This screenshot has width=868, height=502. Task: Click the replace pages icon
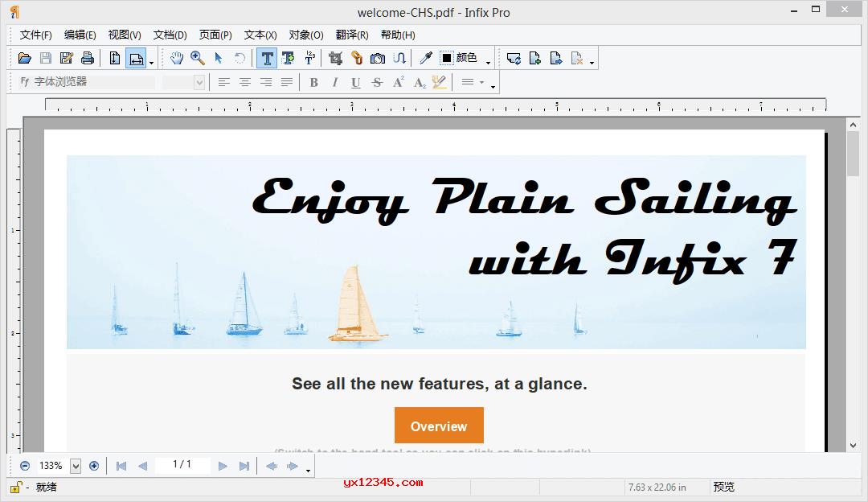coord(514,58)
